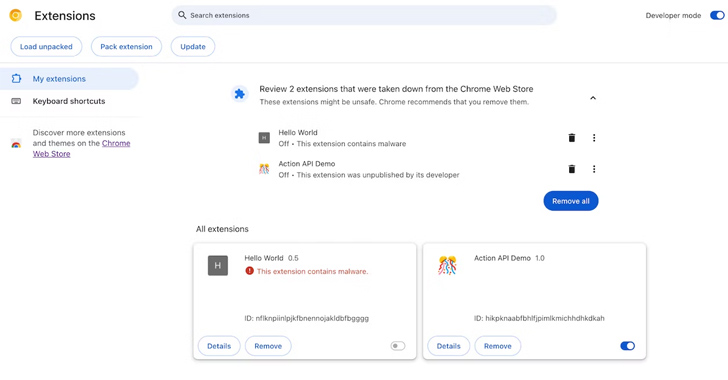Screen dimensions: 728x380
Task: Click the red malware warning icon
Action: (x=250, y=271)
